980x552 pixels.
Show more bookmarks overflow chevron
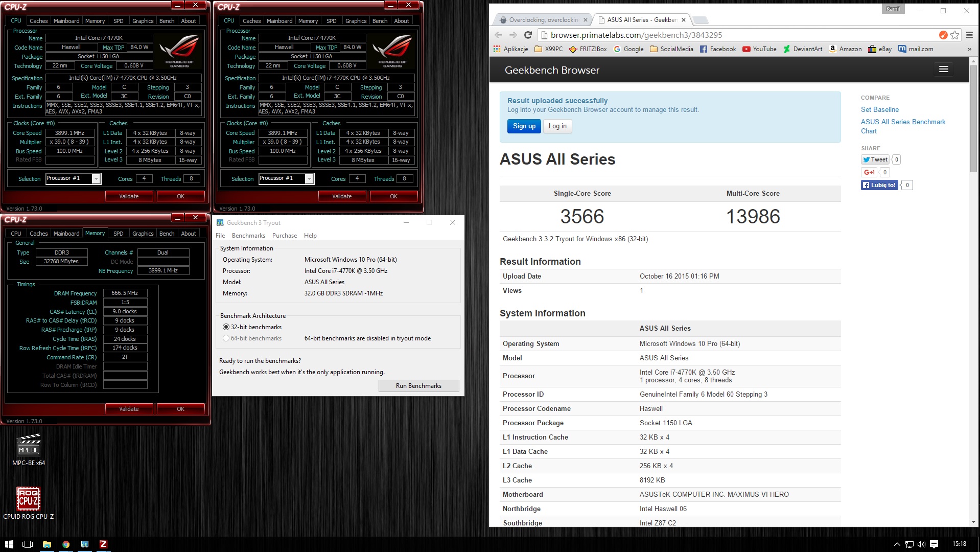click(969, 49)
